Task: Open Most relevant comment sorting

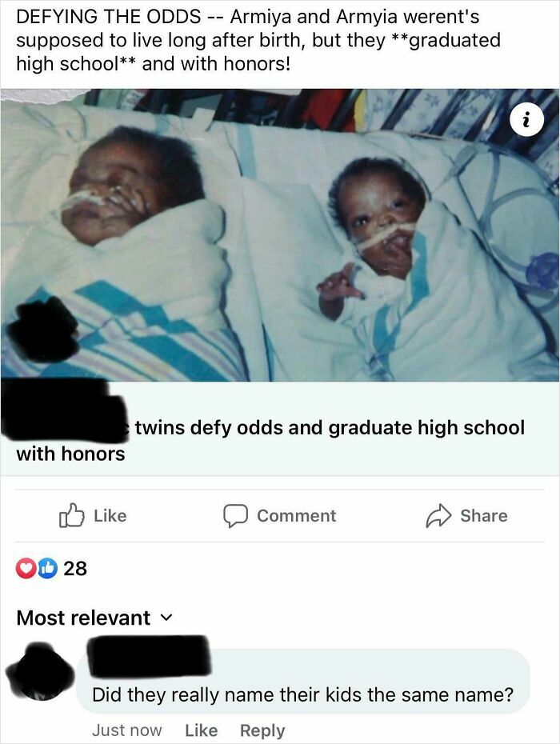Action: coord(94,618)
